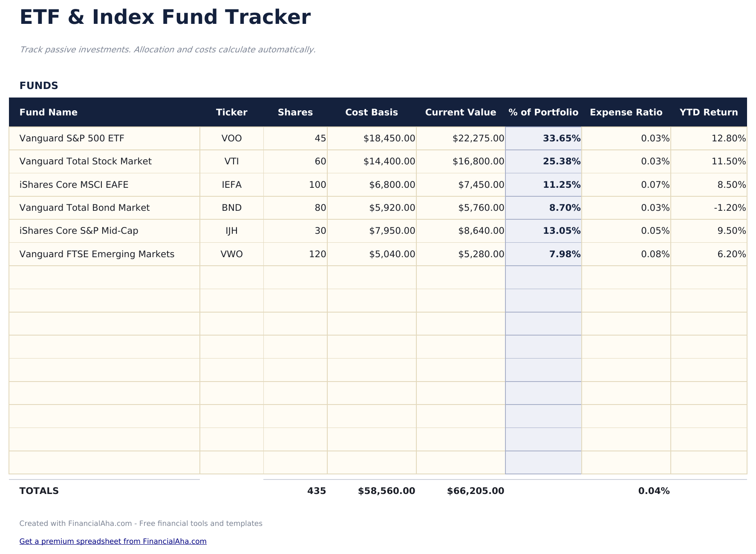
Task: Select the VTI ticker cell
Action: click(x=231, y=161)
